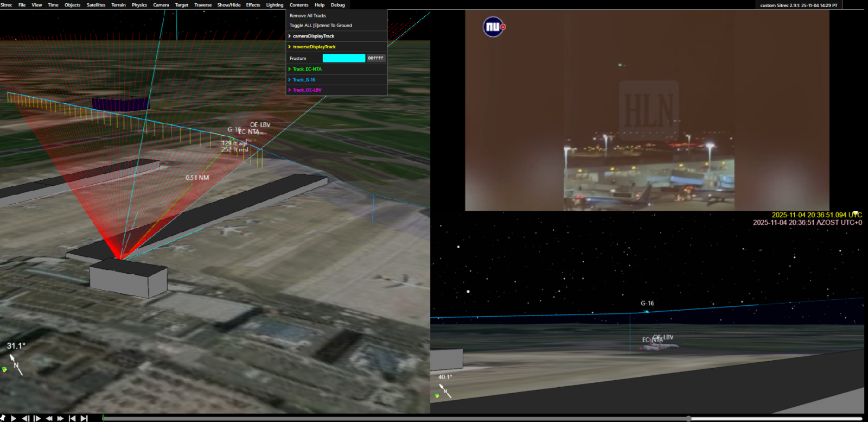Screen dimensions: 868x422
Task: Open the Satellites menu
Action: pos(96,5)
